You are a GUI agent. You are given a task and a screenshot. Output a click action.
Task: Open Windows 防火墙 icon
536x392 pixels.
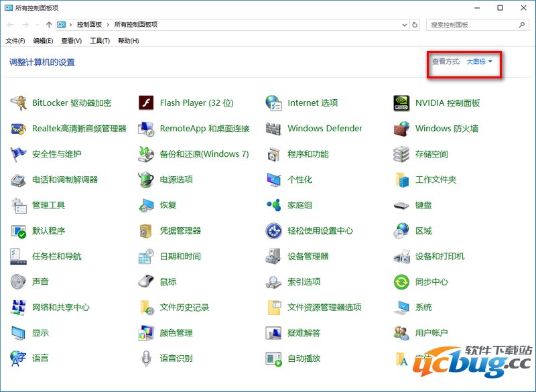401,129
